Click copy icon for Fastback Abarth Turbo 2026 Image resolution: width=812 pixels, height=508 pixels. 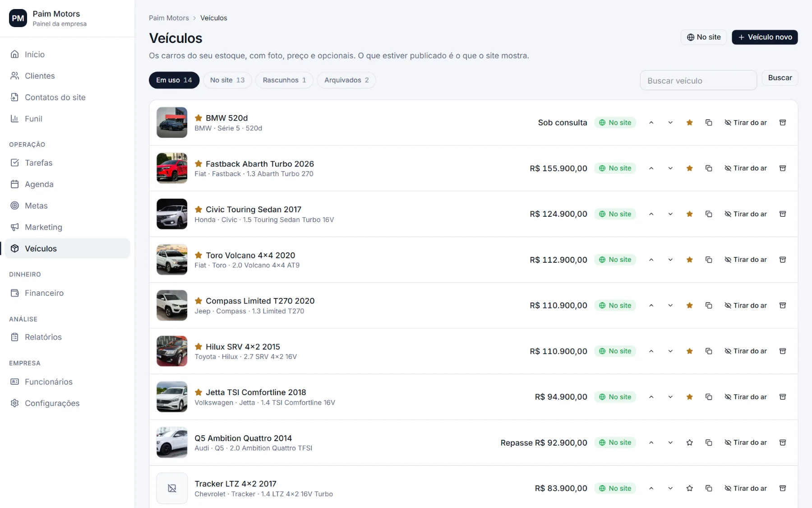point(709,168)
